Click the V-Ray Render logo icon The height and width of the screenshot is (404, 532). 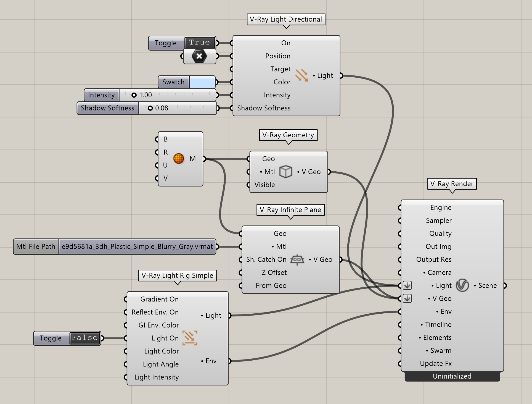tap(462, 285)
